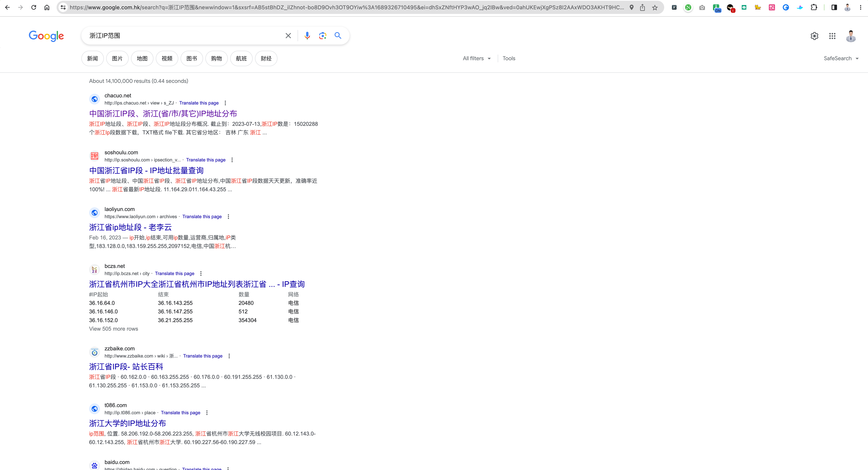Clear the search query

[288, 36]
